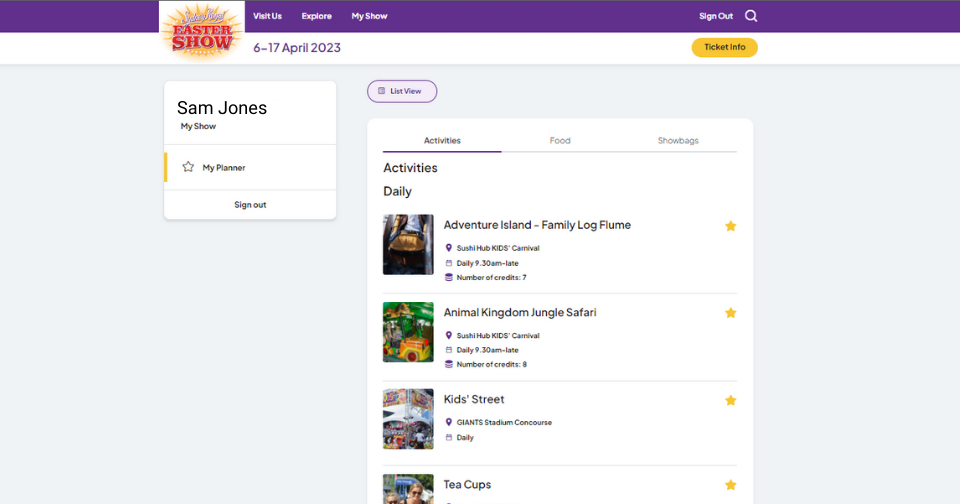Click the Kids' Street thumbnail
Image resolution: width=960 pixels, height=504 pixels.
tap(408, 419)
